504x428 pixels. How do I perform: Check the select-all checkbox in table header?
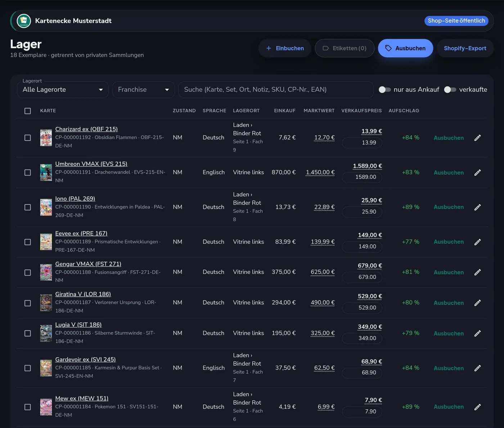coord(27,111)
